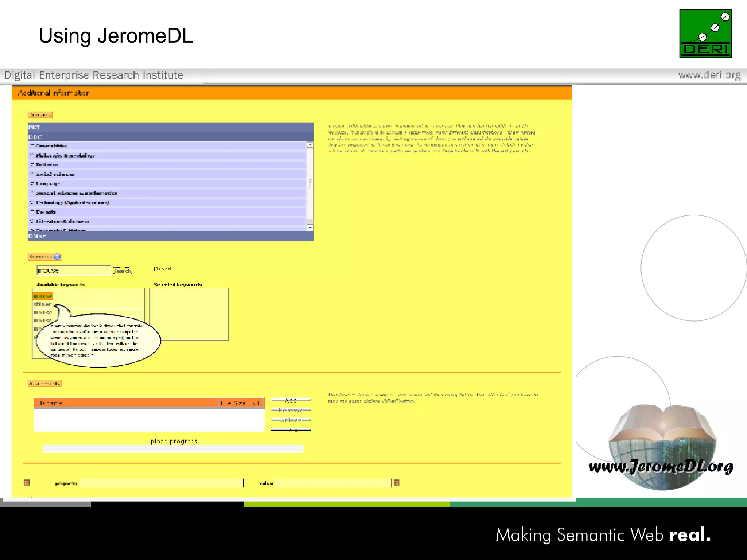This screenshot has height=560, width=747.
Task: Expand the Language category node
Action: pyautogui.click(x=32, y=184)
